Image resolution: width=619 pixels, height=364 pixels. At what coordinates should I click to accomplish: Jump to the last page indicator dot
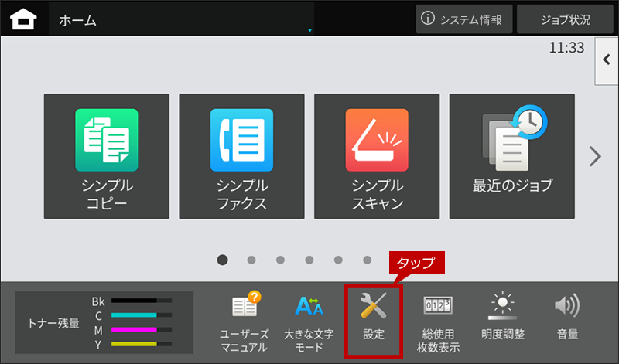click(368, 260)
